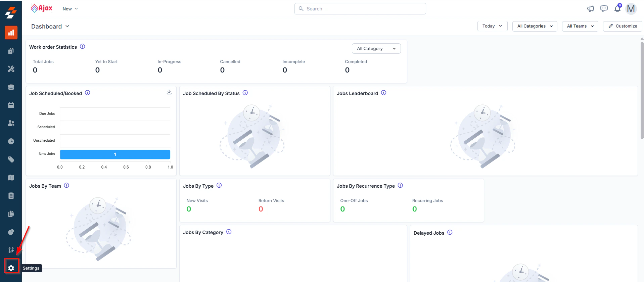The height and width of the screenshot is (282, 644).
Task: Open the All Teams dropdown
Action: [x=580, y=26]
